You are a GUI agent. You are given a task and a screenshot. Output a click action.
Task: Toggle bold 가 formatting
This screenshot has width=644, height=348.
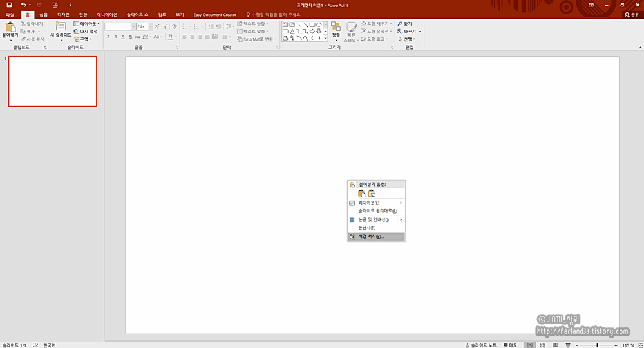click(x=108, y=37)
